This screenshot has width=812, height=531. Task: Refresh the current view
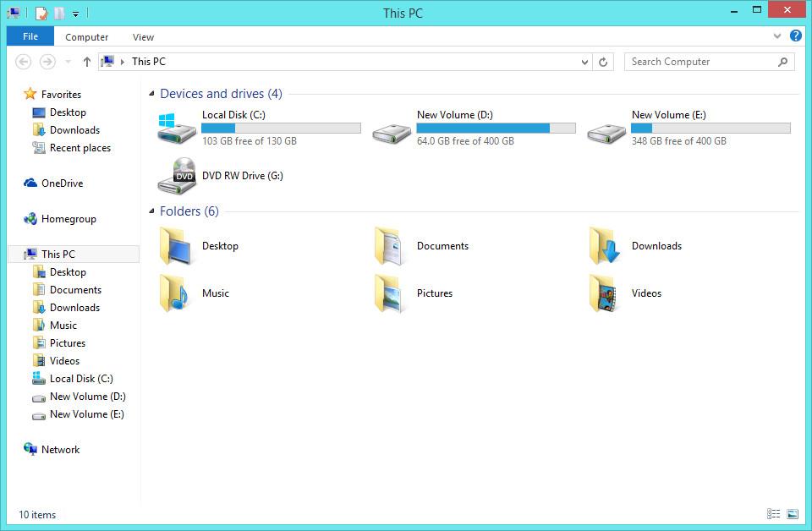coord(603,62)
